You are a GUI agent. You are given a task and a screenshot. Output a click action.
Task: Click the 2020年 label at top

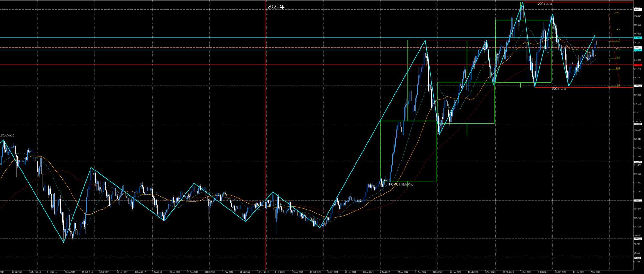(x=276, y=7)
